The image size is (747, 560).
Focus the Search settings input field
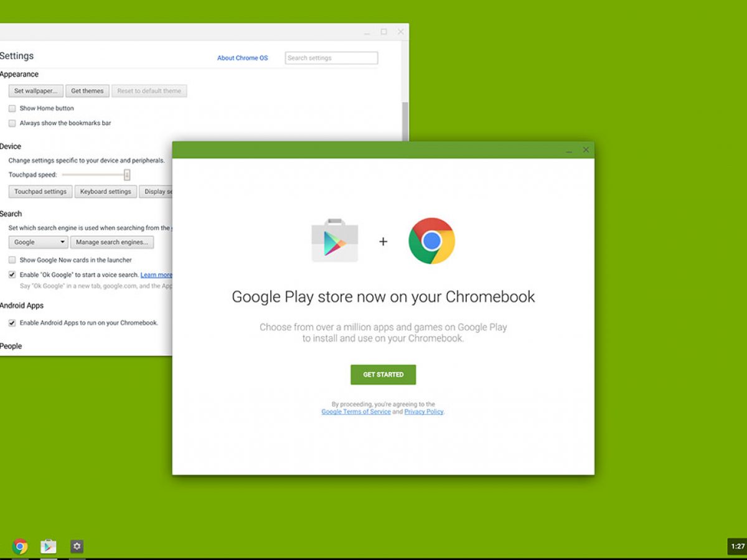pyautogui.click(x=331, y=58)
